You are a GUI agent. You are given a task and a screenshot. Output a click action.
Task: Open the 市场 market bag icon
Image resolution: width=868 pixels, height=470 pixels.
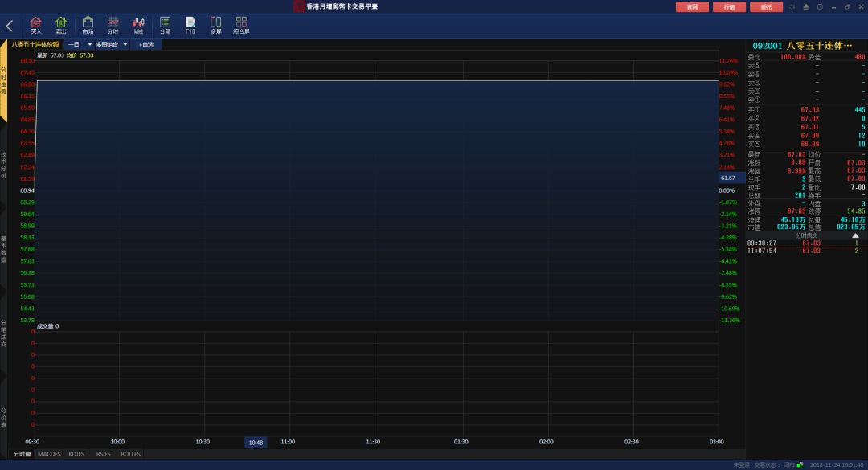tap(88, 25)
